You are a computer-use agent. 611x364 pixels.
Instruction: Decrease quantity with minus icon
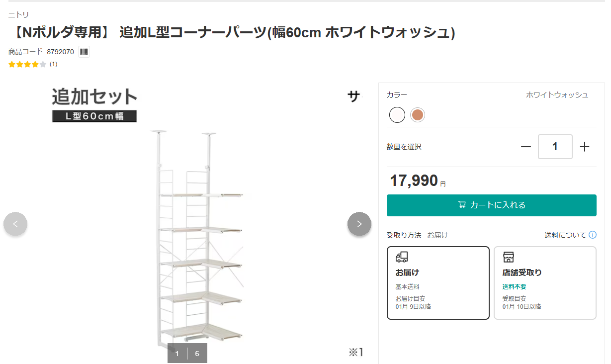(525, 147)
